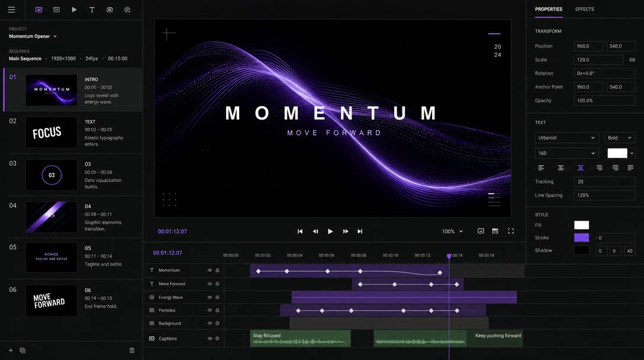
Task: Select the purple highlighted scene tool icon
Action: click(38, 9)
